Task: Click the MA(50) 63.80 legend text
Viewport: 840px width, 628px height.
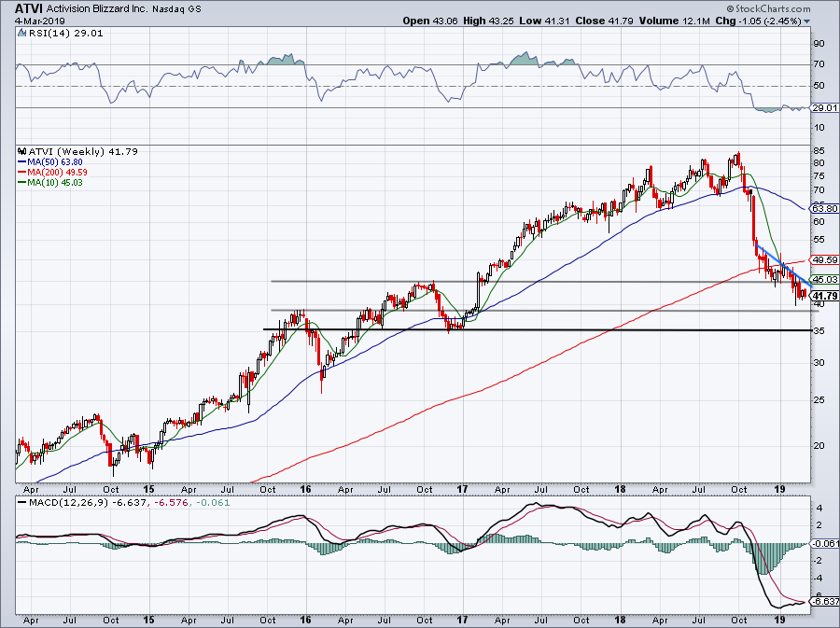Action: [55, 162]
